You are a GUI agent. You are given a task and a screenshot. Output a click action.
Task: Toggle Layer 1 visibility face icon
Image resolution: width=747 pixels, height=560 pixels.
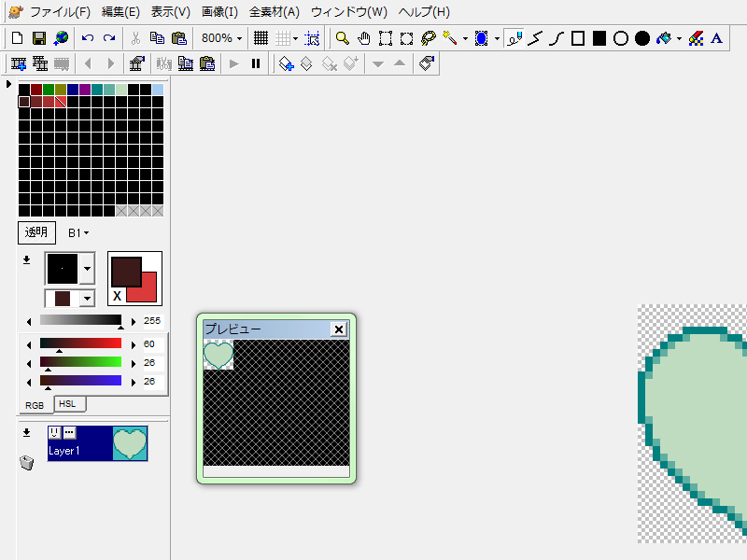[x=55, y=432]
